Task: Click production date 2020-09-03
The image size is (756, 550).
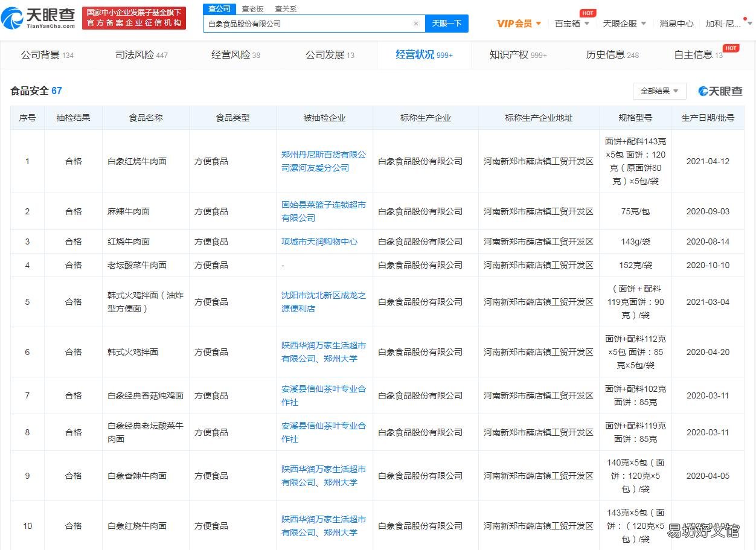Action: pos(708,211)
